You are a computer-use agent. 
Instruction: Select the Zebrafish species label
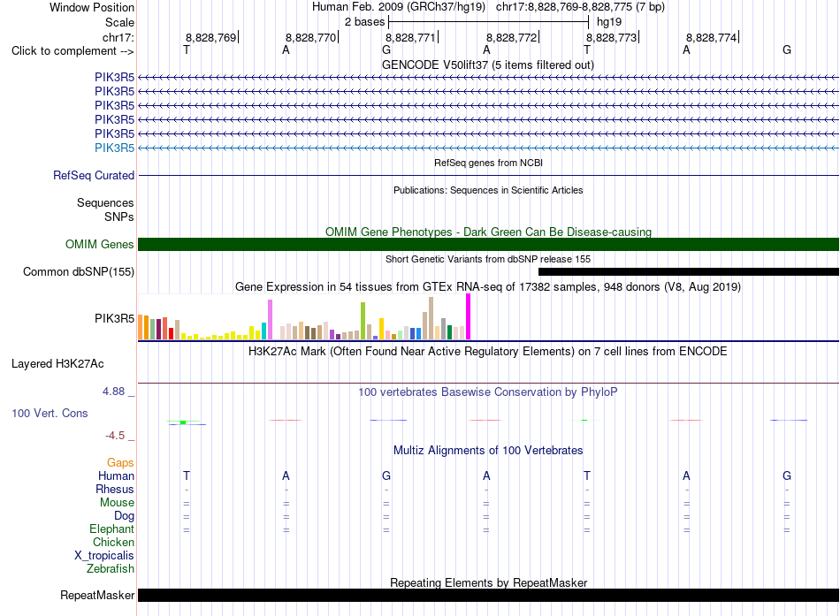pyautogui.click(x=111, y=569)
